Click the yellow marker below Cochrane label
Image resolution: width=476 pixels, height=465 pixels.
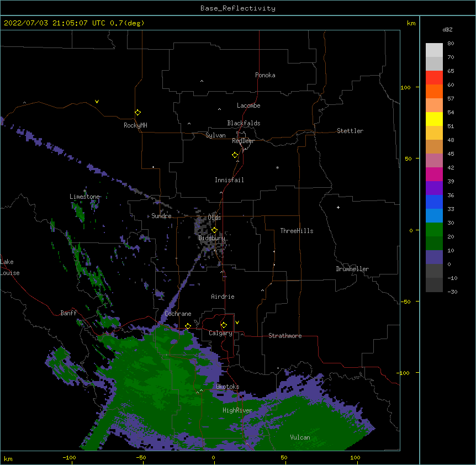pyautogui.click(x=188, y=326)
